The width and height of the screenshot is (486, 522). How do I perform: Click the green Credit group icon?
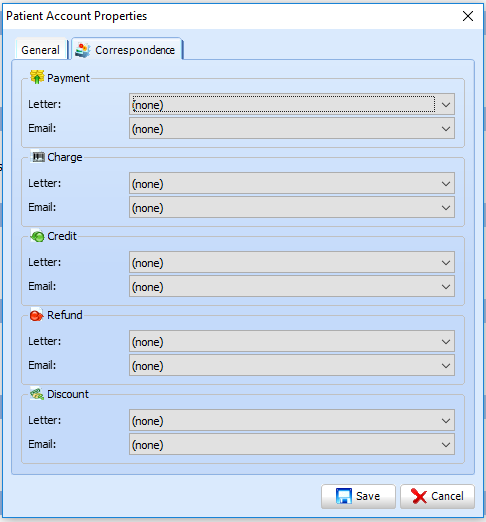37,236
